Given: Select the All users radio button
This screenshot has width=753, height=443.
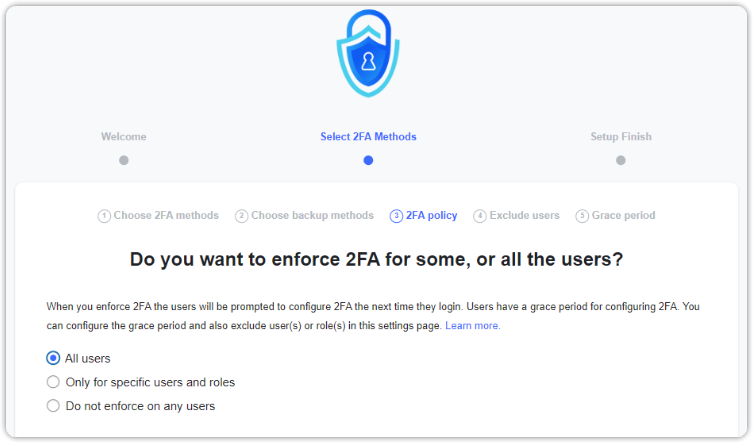Looking at the screenshot, I should 53,358.
